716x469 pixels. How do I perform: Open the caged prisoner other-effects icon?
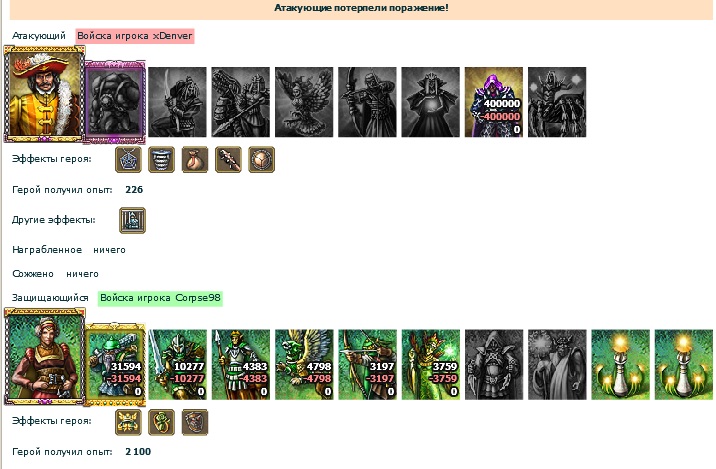132,220
